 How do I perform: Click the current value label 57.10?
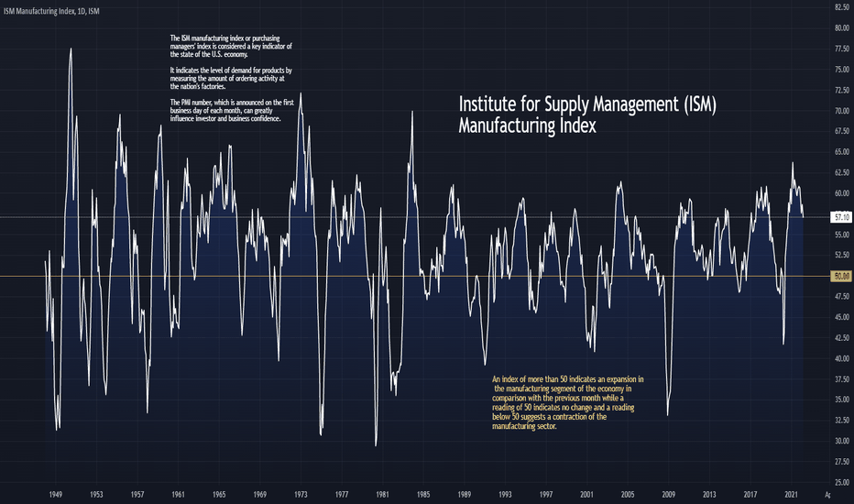841,217
